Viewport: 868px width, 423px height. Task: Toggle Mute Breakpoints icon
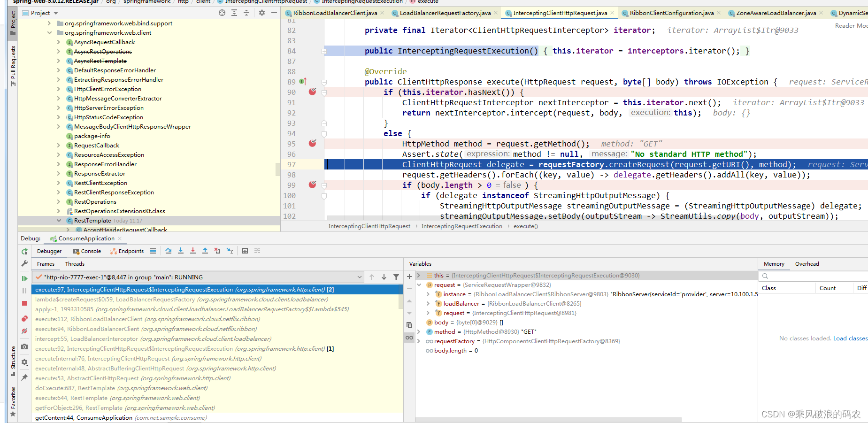point(24,331)
